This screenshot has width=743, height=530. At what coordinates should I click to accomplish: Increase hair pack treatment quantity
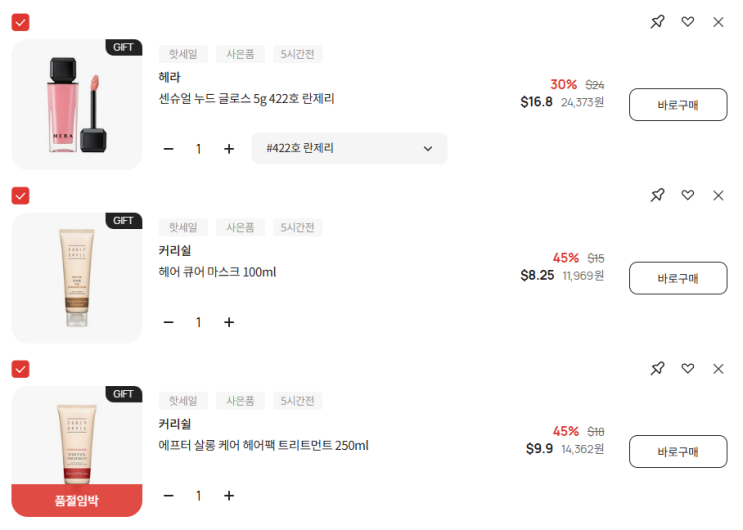point(229,496)
